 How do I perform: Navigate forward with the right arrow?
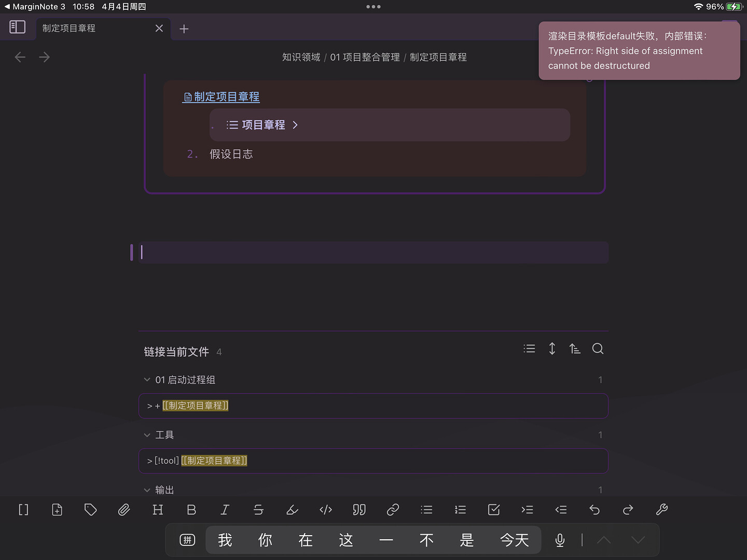pos(45,57)
